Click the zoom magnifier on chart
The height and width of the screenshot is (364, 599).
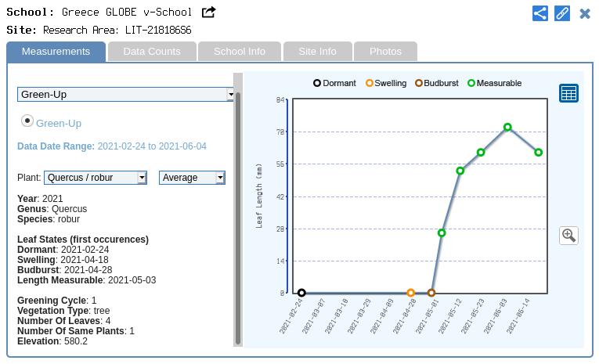[568, 235]
